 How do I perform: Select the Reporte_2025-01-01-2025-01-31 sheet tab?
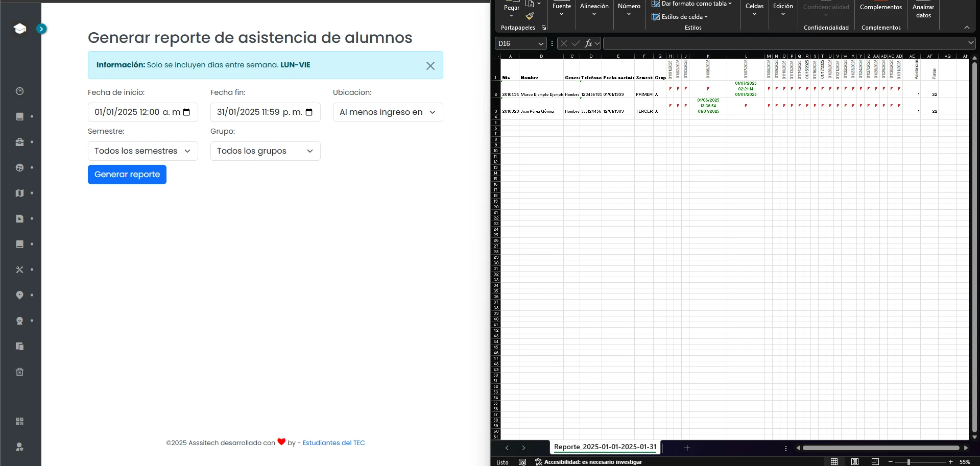[x=605, y=447]
